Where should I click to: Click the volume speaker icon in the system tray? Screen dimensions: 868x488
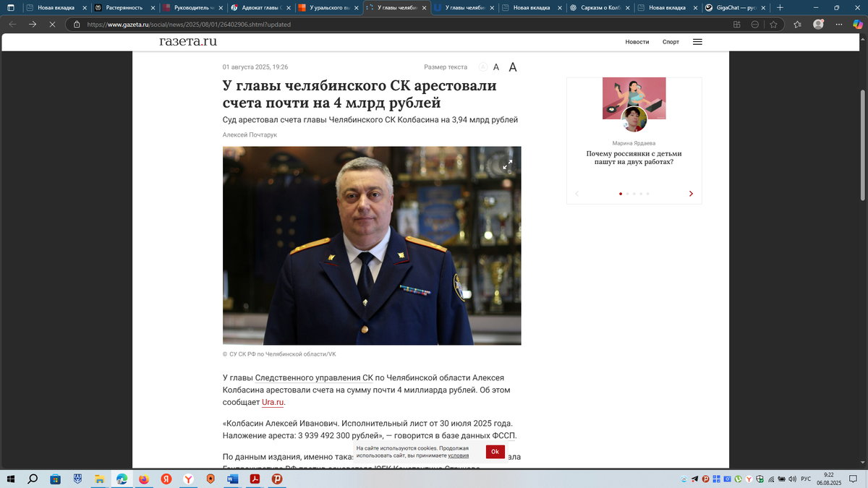[791, 479]
